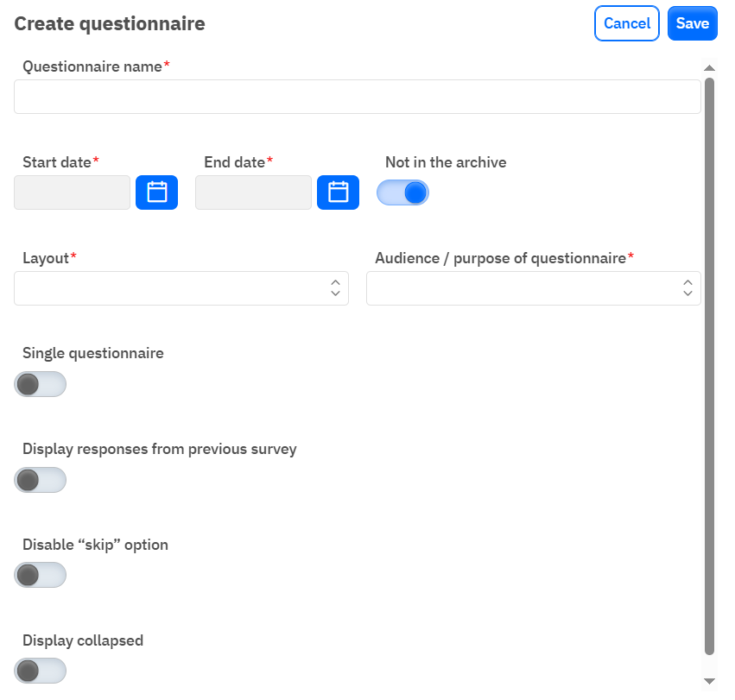Toggle the Not in the archive switch
This screenshot has width=735, height=700.
[402, 192]
